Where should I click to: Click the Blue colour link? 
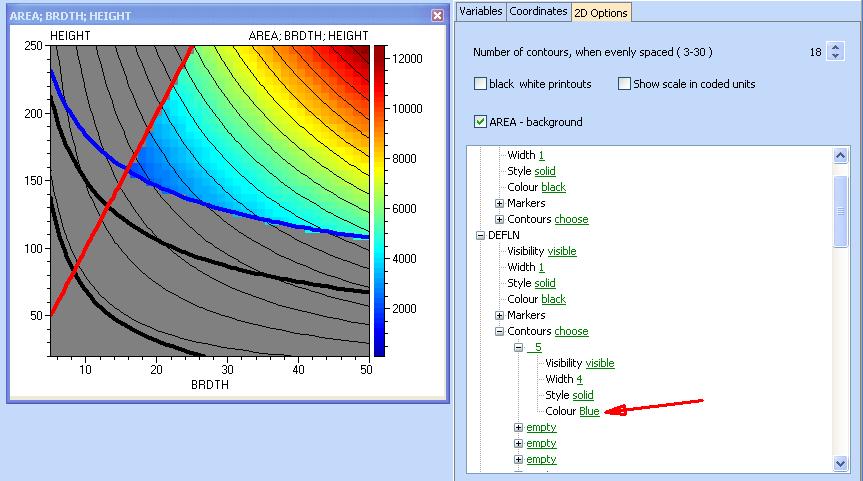point(589,411)
